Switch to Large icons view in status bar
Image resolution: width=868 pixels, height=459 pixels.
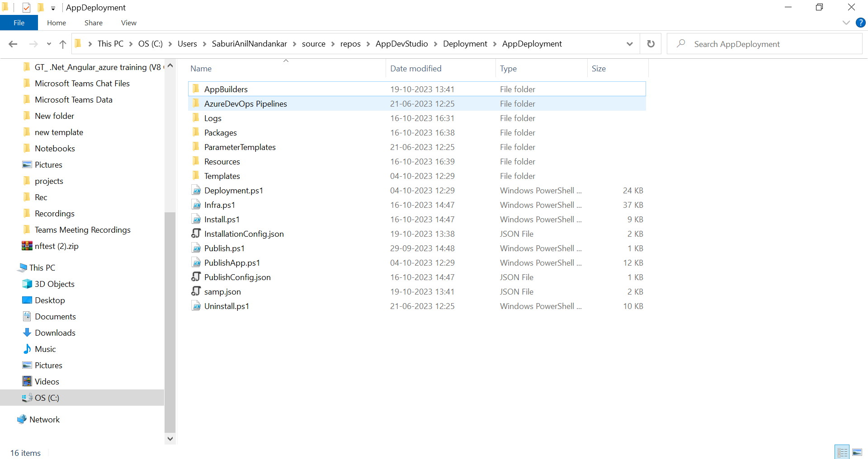(857, 452)
